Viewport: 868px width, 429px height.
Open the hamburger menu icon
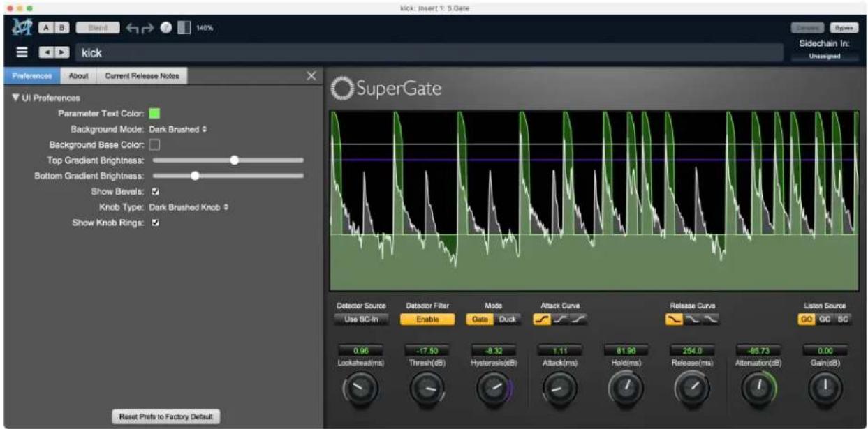tap(22, 52)
